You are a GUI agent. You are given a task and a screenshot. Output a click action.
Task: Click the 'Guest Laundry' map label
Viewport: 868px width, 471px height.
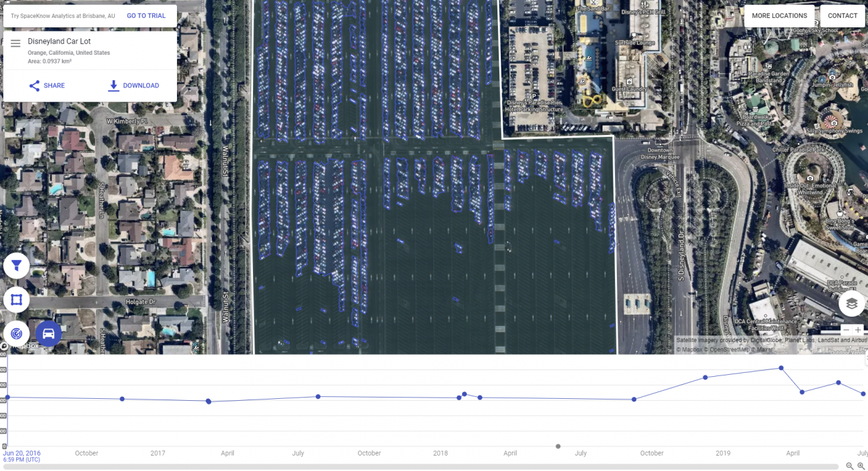(x=629, y=89)
